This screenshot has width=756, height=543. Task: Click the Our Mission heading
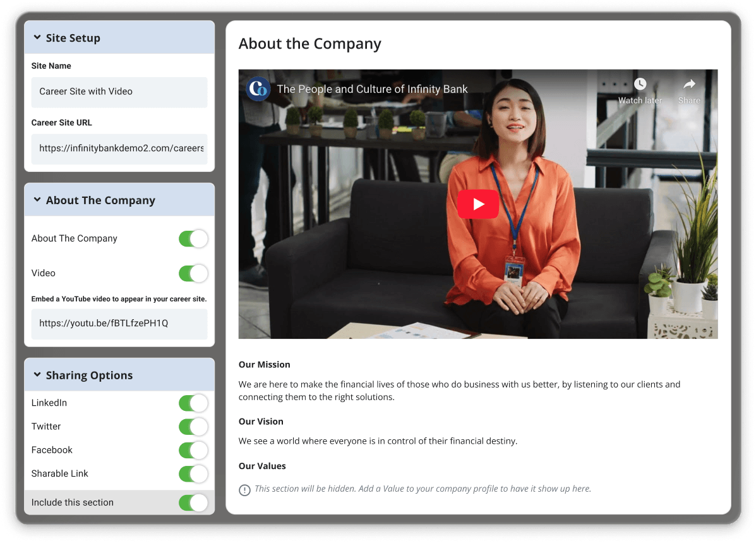[264, 364]
